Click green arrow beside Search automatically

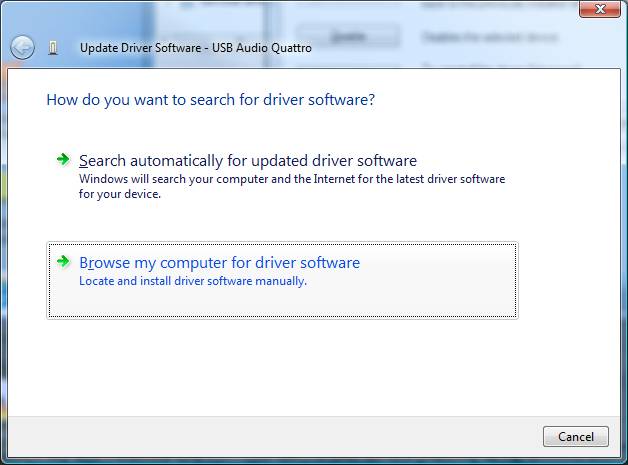(x=63, y=159)
